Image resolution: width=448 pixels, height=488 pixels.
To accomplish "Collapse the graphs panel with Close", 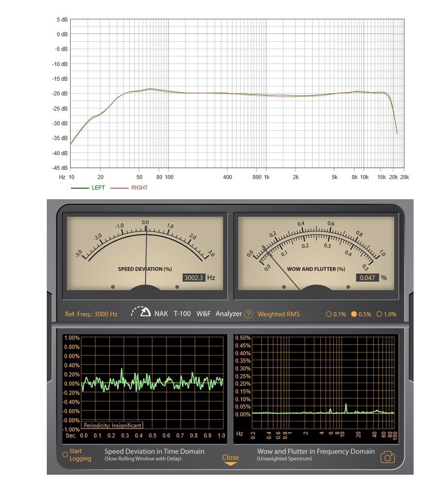I will [231, 457].
